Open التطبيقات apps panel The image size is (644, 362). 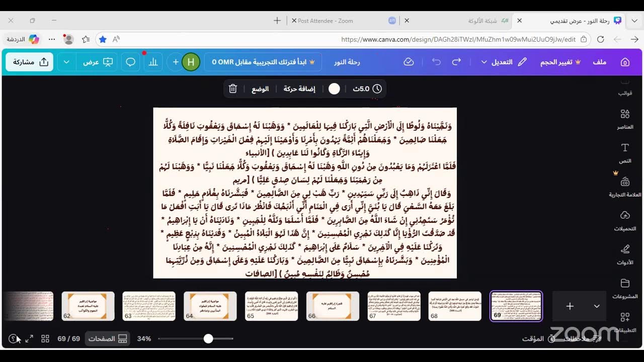(625, 322)
